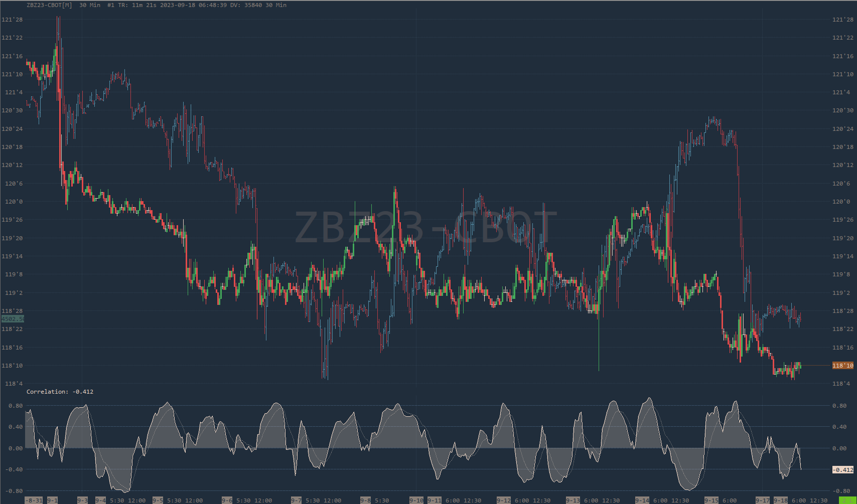Select the 9-6 date label on time axis
This screenshot has width=857, height=504.
pyautogui.click(x=227, y=500)
